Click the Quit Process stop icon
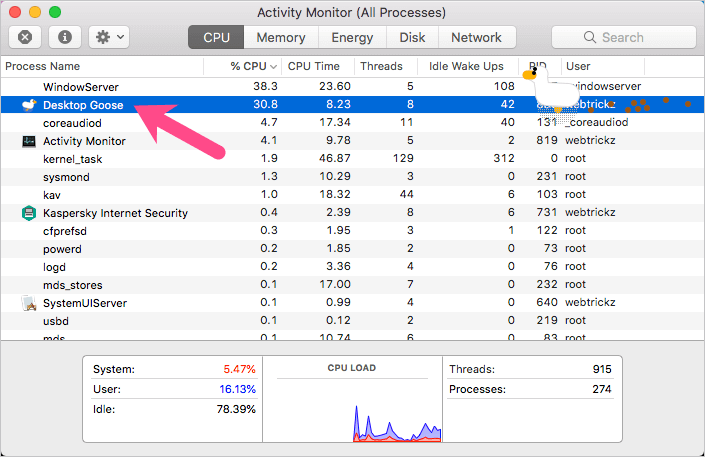The image size is (705, 457). click(x=25, y=37)
